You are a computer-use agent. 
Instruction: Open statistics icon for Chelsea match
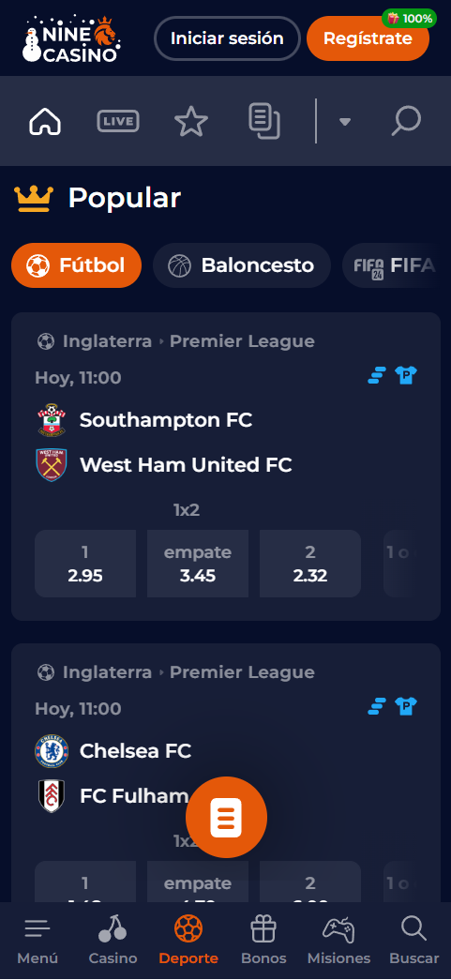pos(377,707)
